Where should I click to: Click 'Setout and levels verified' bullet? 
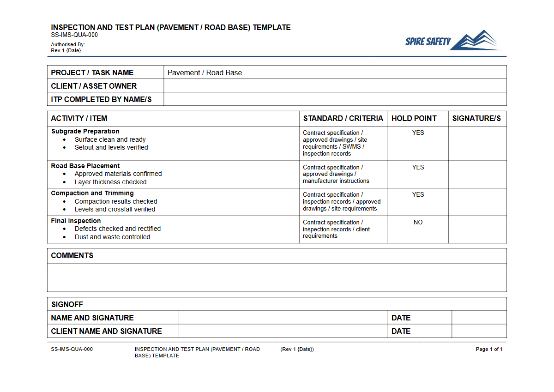tap(111, 147)
